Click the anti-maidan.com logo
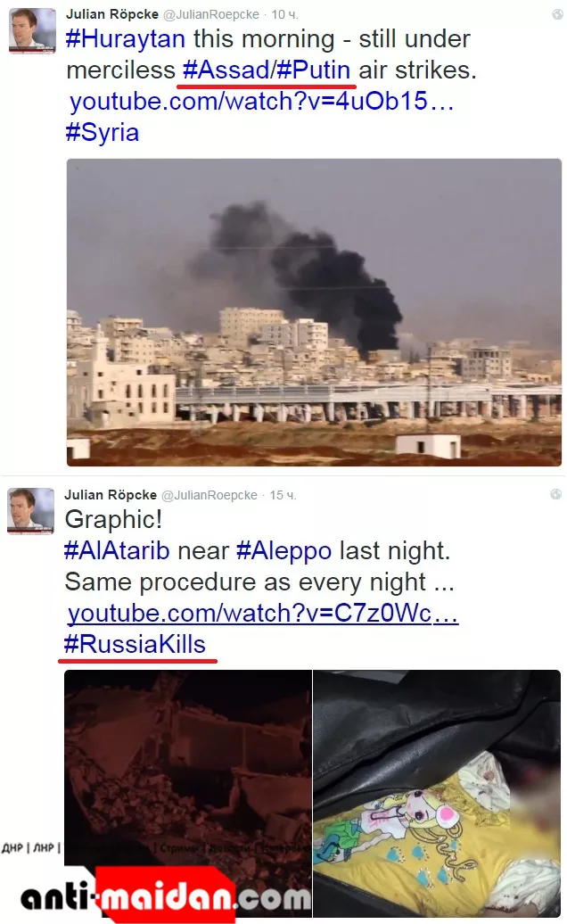 click(165, 895)
